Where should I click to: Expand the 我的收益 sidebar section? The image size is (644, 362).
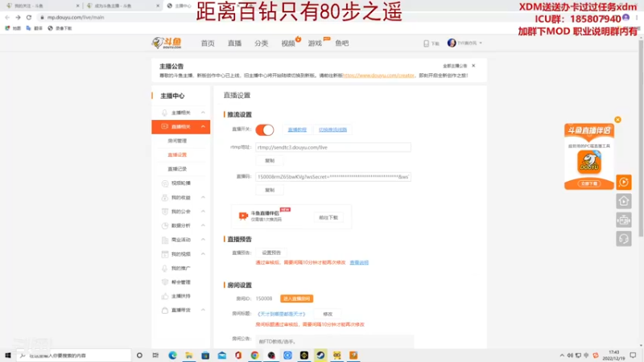click(x=203, y=197)
